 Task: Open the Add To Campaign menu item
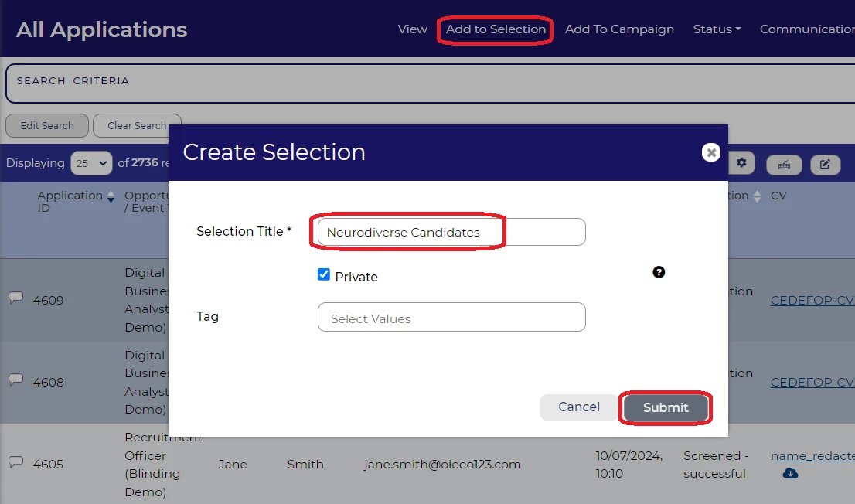[x=619, y=29]
